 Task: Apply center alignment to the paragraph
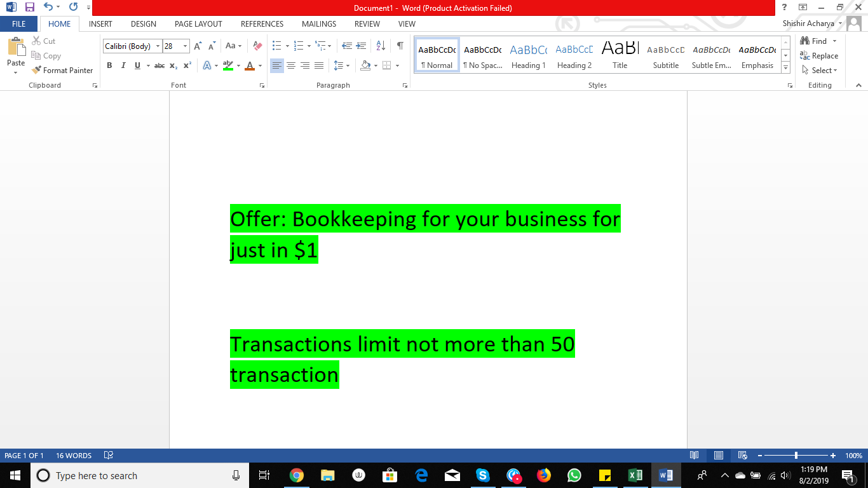tap(291, 65)
